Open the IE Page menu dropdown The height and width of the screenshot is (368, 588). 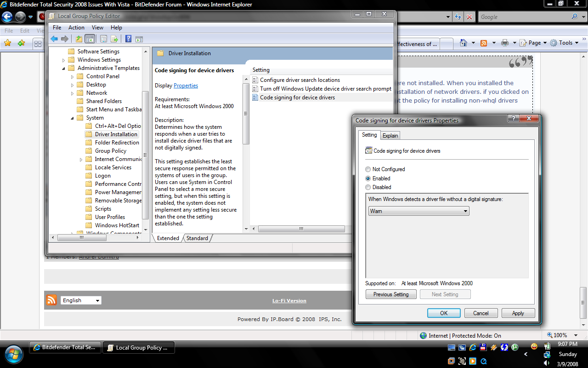(533, 43)
